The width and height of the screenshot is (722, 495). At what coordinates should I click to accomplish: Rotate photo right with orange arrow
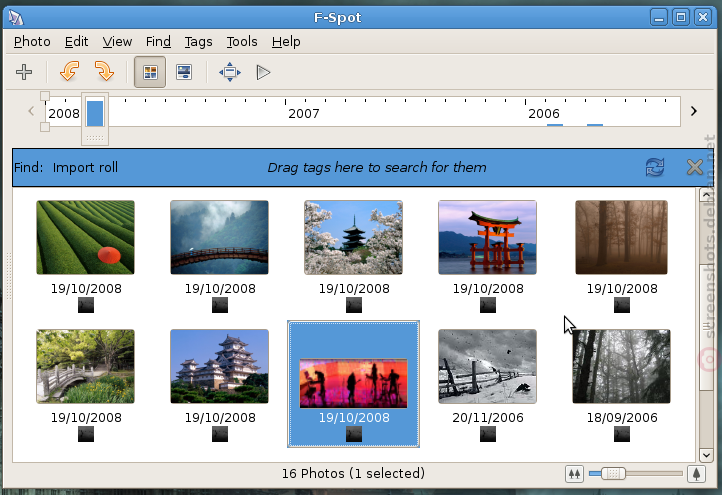tap(105, 72)
